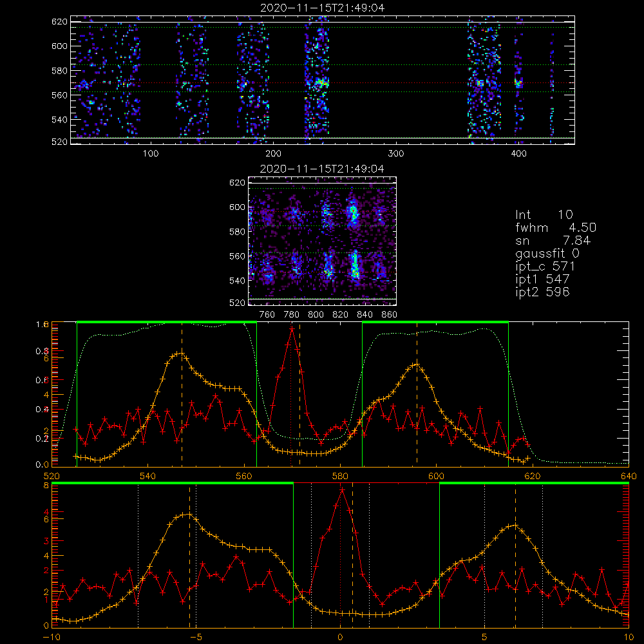Click x-axis label 0 on bottom profile plot
644x644 pixels.
pos(340,638)
